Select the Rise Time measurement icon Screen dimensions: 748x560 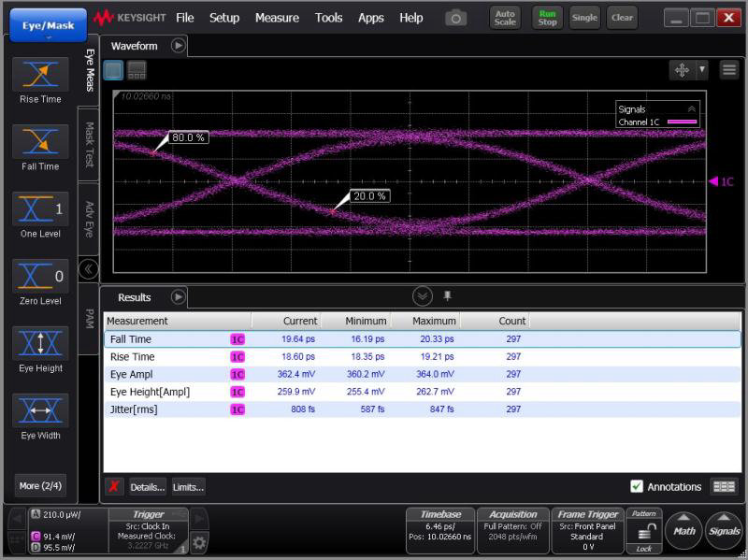pos(40,75)
